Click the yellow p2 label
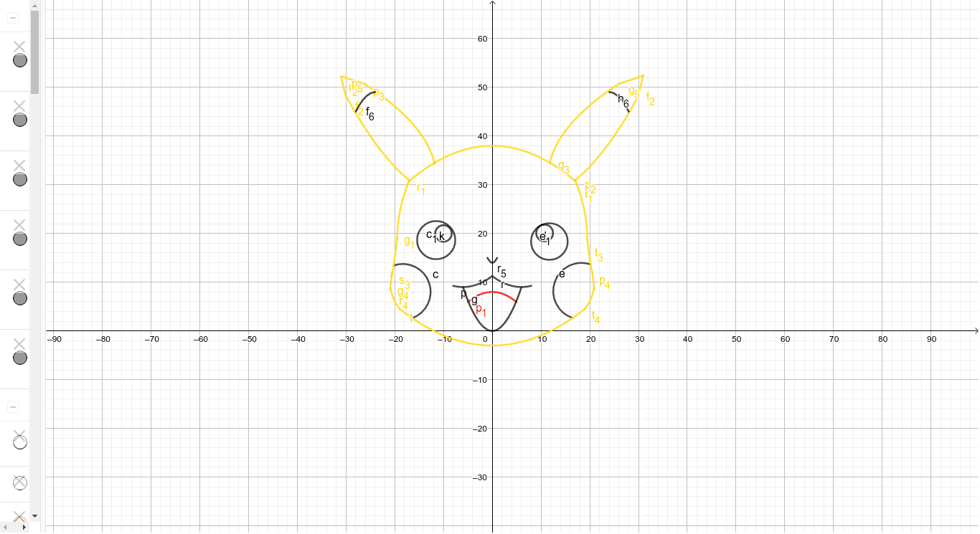The image size is (980, 534). point(590,187)
